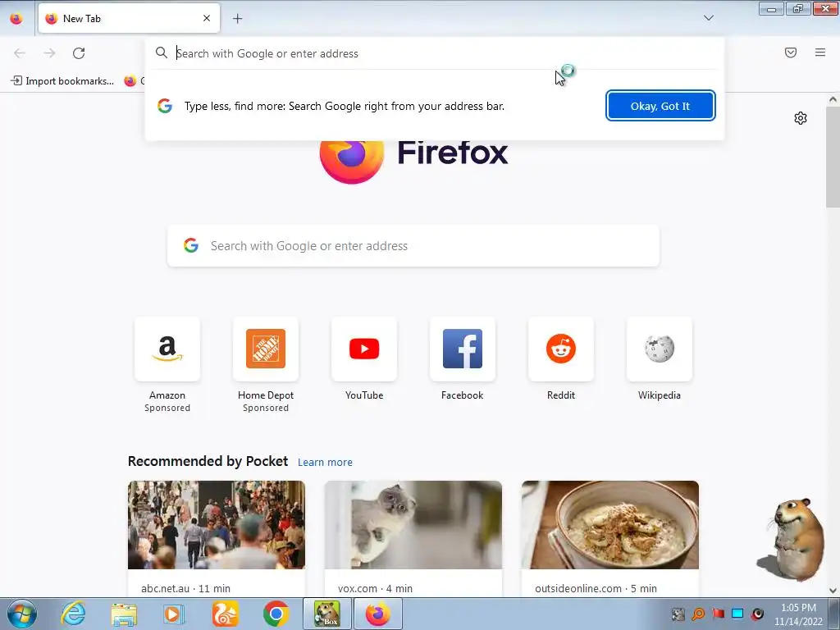Open the vox.com cat story thumbnail
Image resolution: width=840 pixels, height=630 pixels.
(x=413, y=525)
